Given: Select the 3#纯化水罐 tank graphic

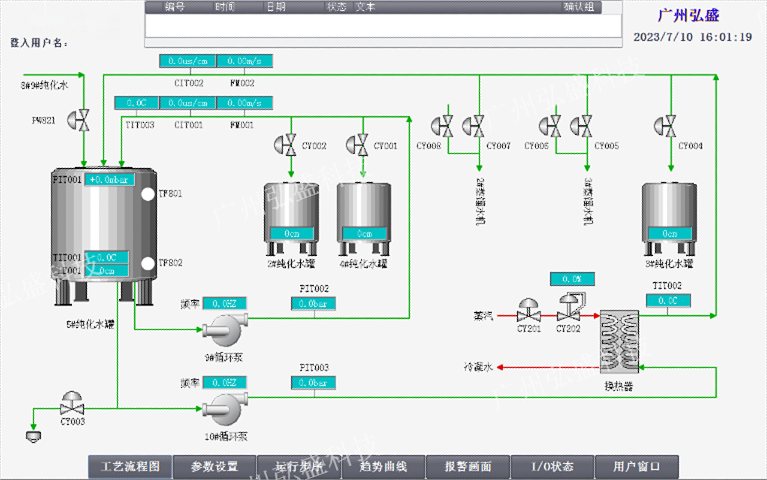Looking at the screenshot, I should click(669, 219).
